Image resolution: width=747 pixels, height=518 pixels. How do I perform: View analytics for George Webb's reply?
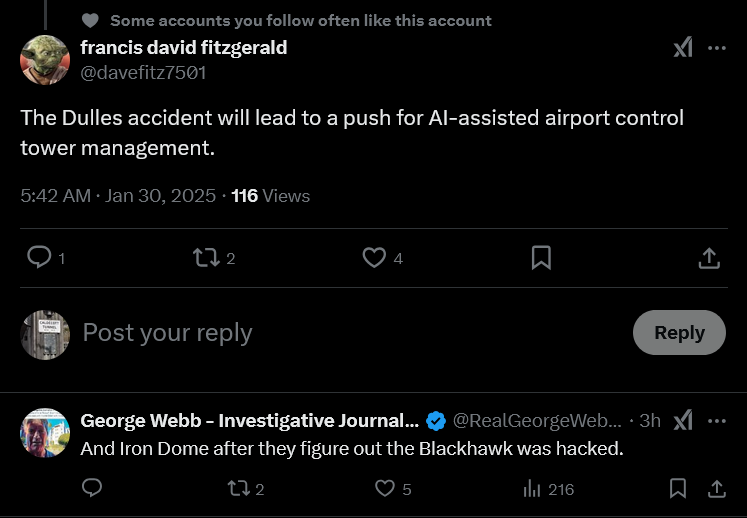(532, 488)
